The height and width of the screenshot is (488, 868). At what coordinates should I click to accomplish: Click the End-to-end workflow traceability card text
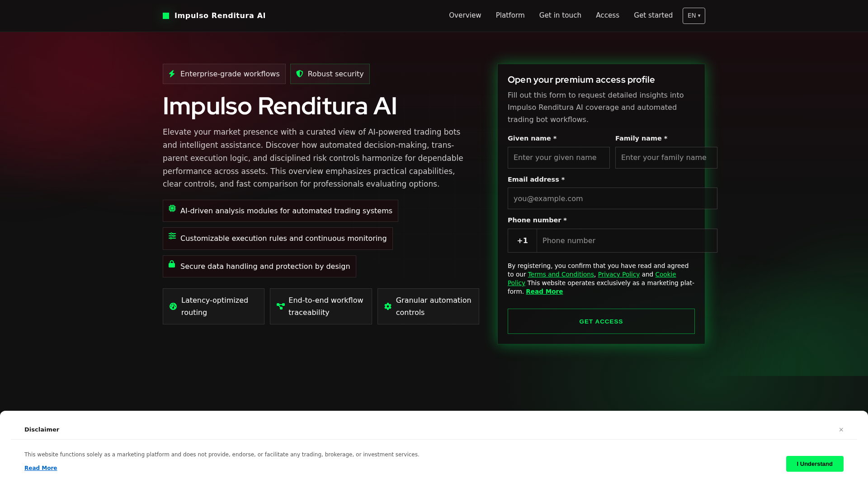coord(326,306)
